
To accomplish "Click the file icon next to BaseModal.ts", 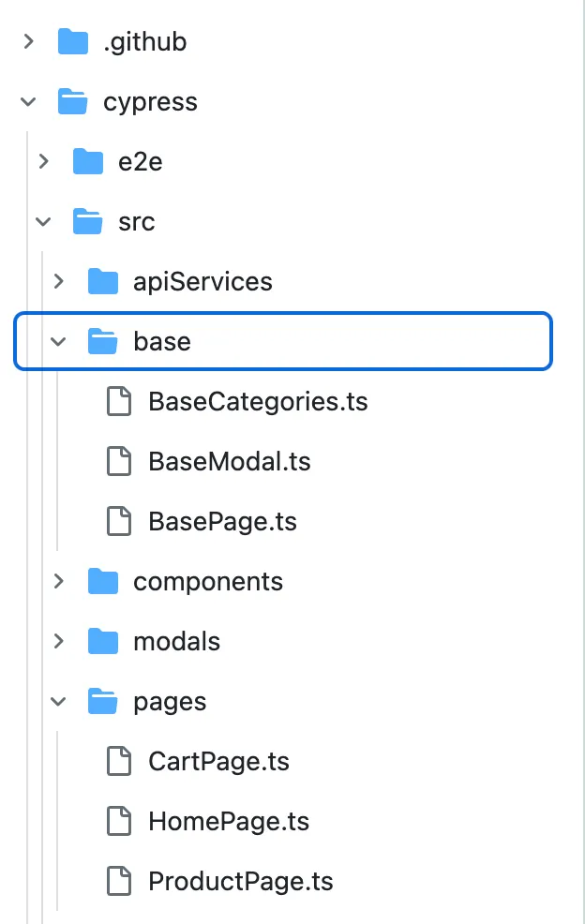I will click(118, 462).
